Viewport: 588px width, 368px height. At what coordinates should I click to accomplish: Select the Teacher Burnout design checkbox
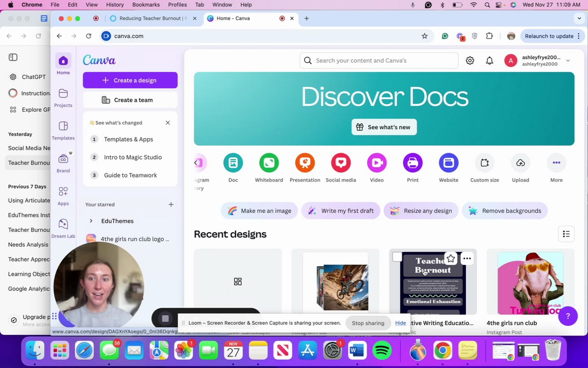click(x=397, y=257)
